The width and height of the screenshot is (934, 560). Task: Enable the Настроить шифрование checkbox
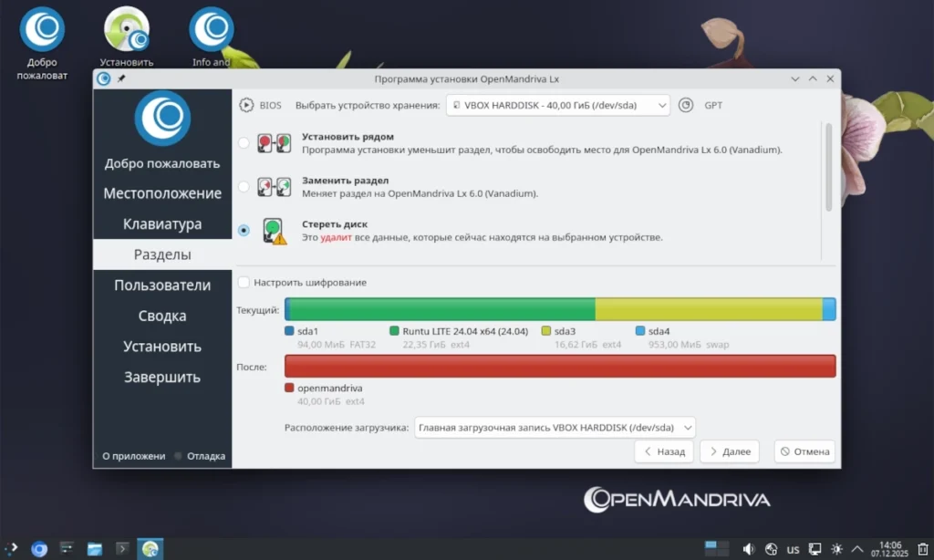coord(244,283)
